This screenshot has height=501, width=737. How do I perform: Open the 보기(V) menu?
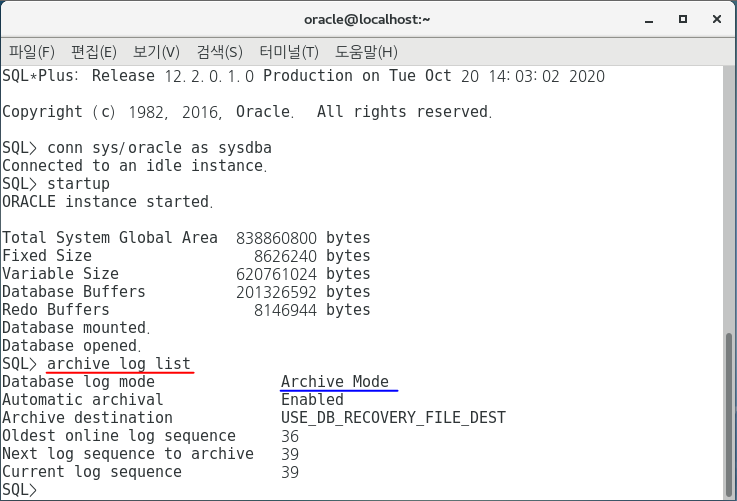(x=156, y=51)
